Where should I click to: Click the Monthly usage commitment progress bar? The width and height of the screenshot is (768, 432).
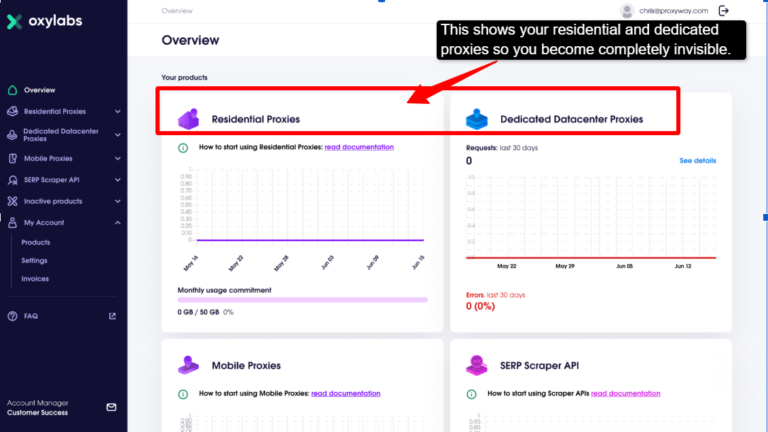(x=302, y=300)
